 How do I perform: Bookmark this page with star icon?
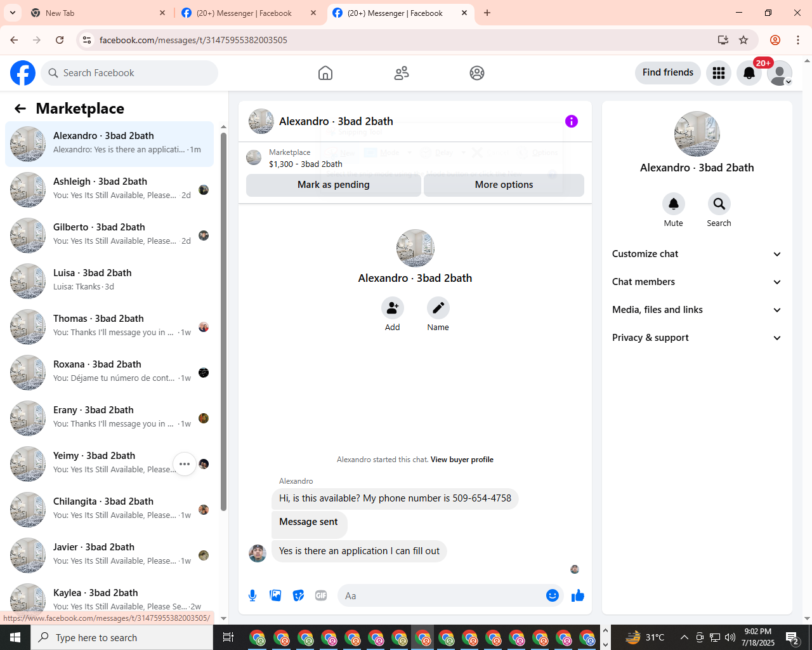[x=743, y=40]
